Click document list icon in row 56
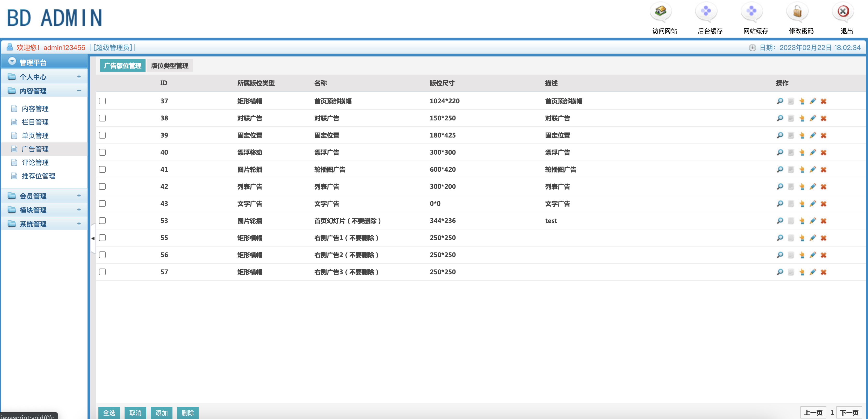The width and height of the screenshot is (868, 419). click(791, 255)
